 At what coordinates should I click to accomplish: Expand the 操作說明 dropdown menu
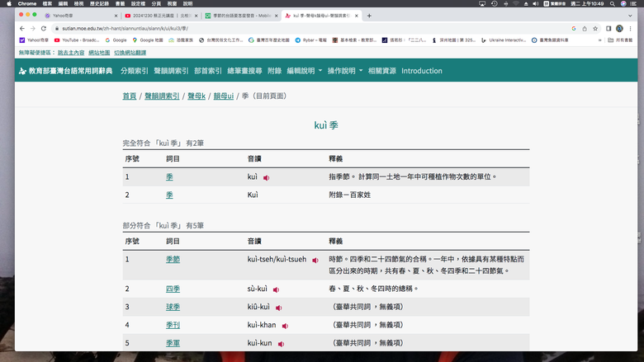(345, 71)
